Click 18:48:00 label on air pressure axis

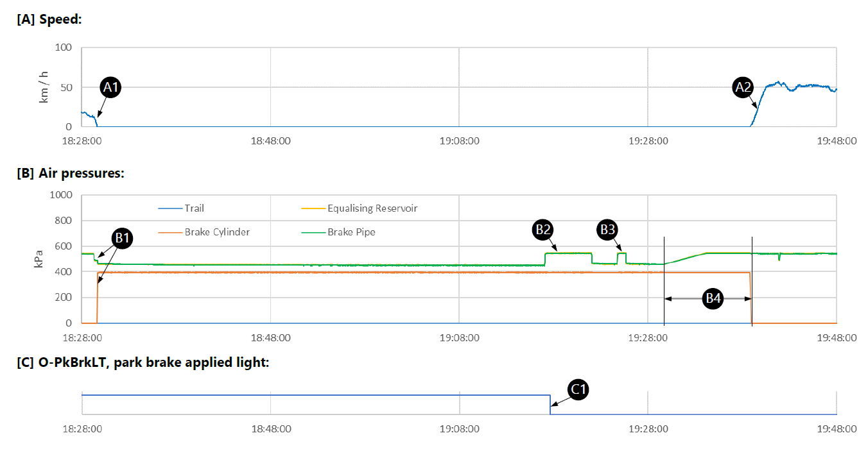tap(270, 338)
